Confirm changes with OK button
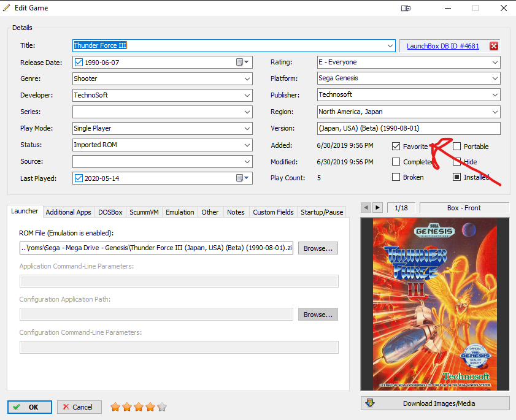 point(29,407)
